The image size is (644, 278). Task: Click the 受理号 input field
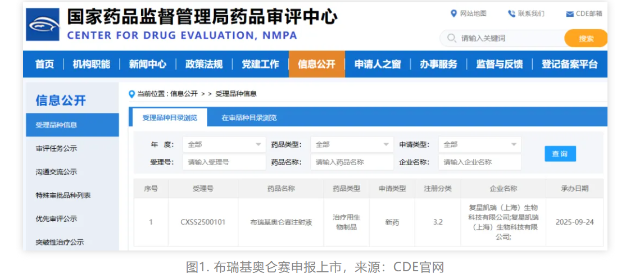(x=224, y=162)
